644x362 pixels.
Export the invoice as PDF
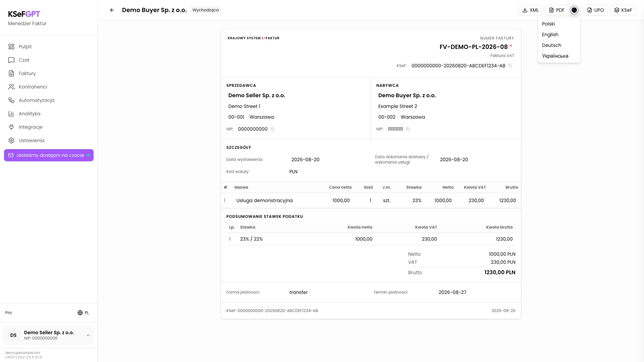tap(556, 10)
